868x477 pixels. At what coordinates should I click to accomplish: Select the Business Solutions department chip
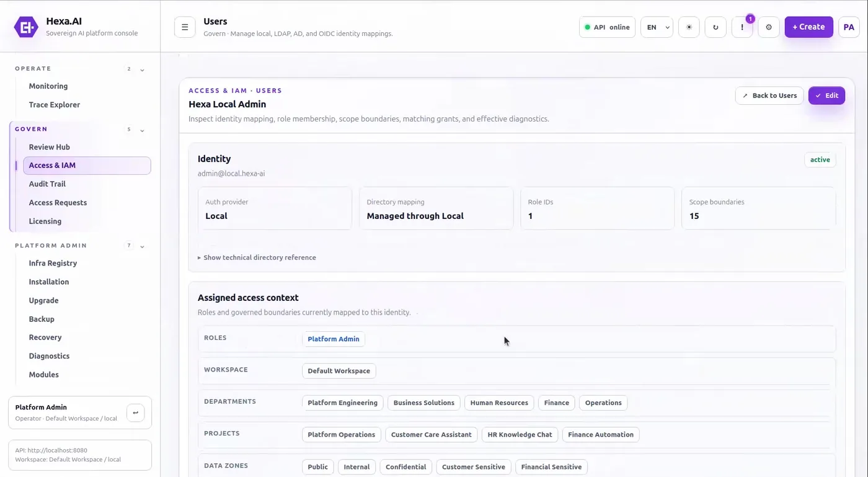tap(424, 403)
